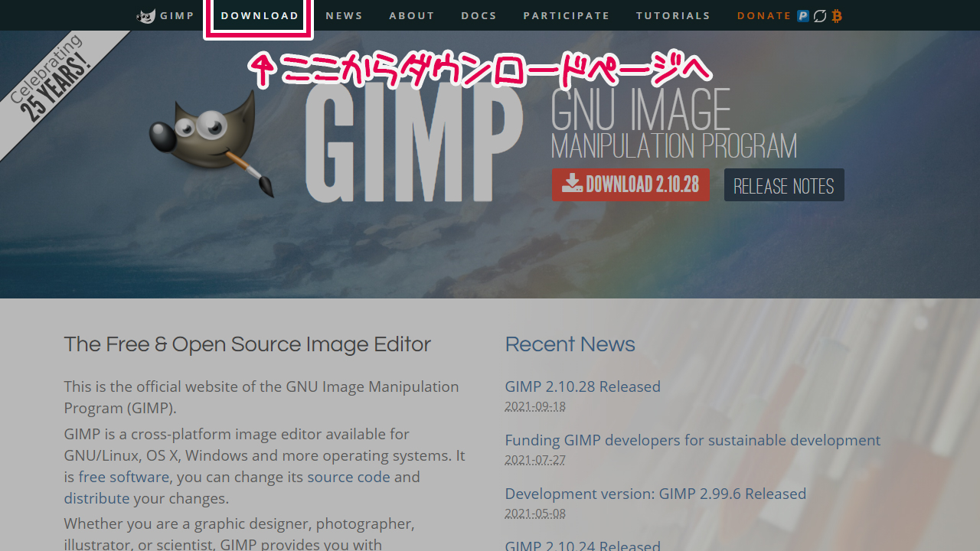Viewport: 980px width, 551px height.
Task: Click 'The Free & Open Source Image Editor' heading
Action: click(x=247, y=344)
